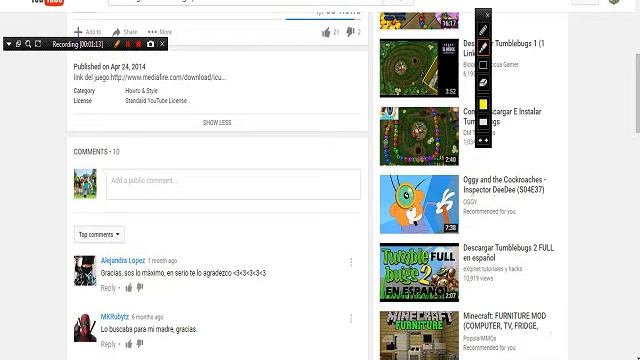Viewport: 640px width, 360px height.
Task: Select the highlighted marker tool in drawing palette
Action: pyautogui.click(x=483, y=47)
